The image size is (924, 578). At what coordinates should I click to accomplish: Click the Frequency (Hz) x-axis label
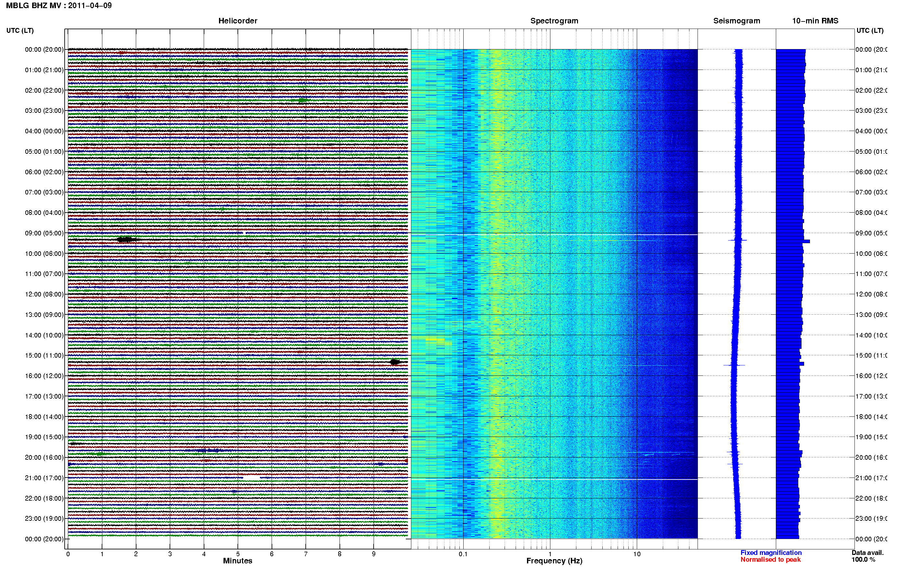click(x=554, y=561)
